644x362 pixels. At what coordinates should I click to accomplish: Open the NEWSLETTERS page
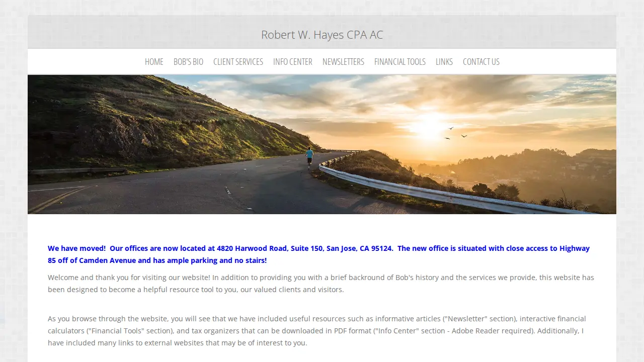point(343,62)
